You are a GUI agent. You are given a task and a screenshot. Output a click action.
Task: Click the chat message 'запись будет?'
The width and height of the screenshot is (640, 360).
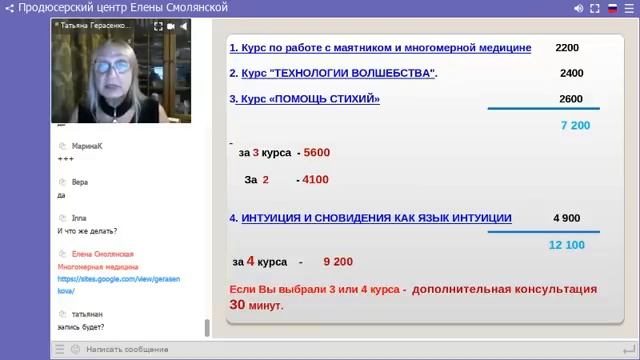coord(81,327)
